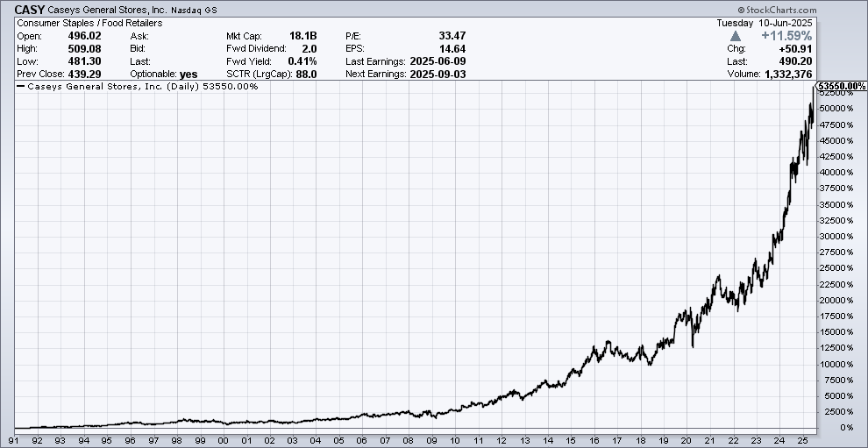
Task: Click the 91 year label on x-axis
Action: click(14, 442)
